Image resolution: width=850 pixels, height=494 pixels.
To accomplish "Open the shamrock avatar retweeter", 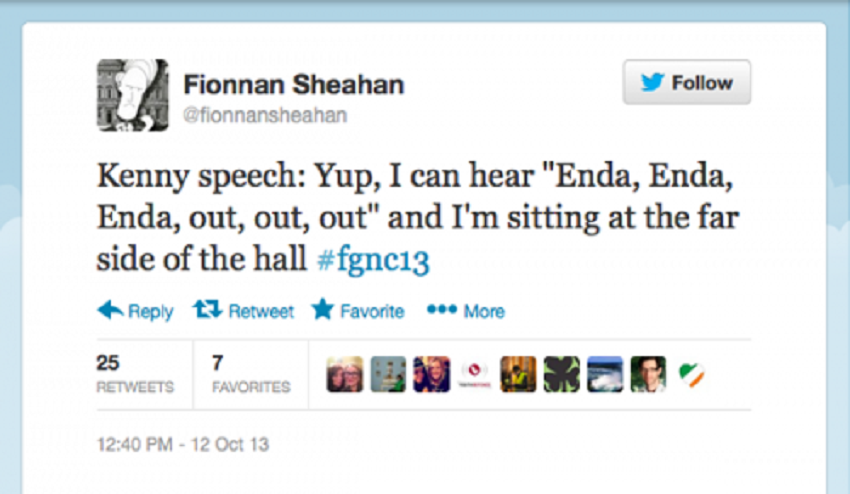I will point(562,374).
